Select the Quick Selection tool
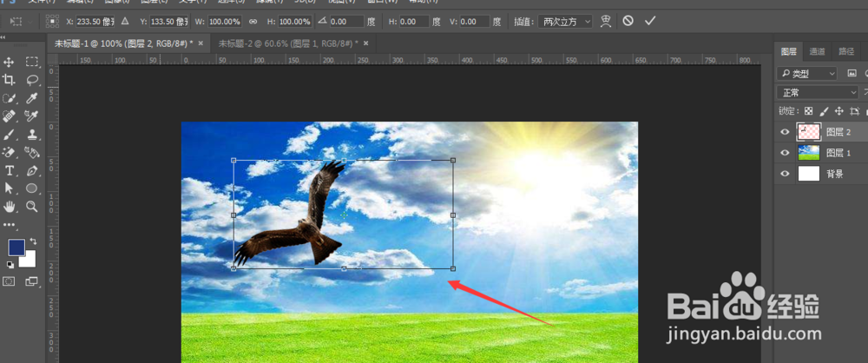Viewport: 868px width, 363px height. 9,99
